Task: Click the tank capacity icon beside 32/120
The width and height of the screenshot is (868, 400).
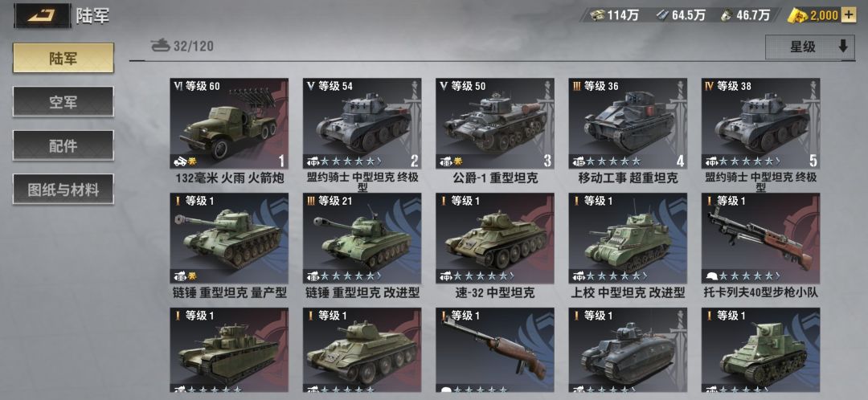Action: coord(161,45)
